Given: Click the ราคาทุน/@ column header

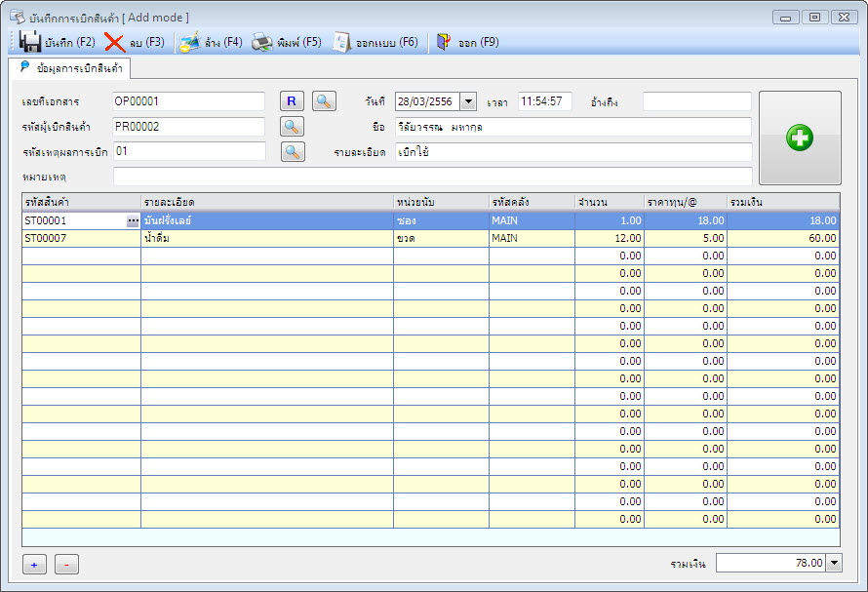Looking at the screenshot, I should click(686, 202).
